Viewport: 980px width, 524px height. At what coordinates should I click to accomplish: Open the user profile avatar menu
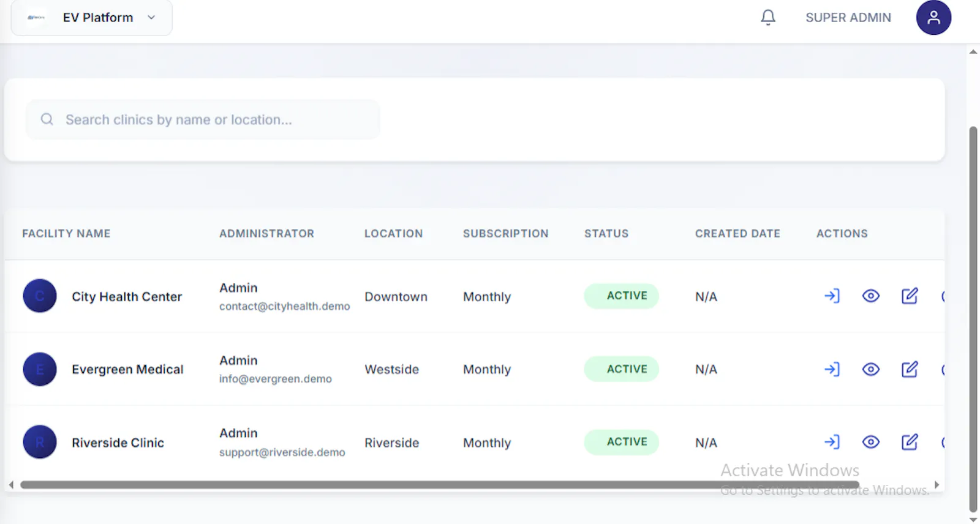(x=933, y=17)
